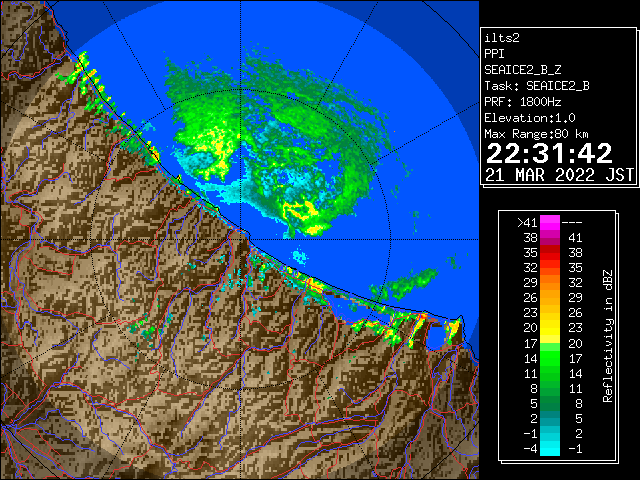Select the cyan -4 to -1 swatch
The image size is (640, 480).
coord(550,449)
